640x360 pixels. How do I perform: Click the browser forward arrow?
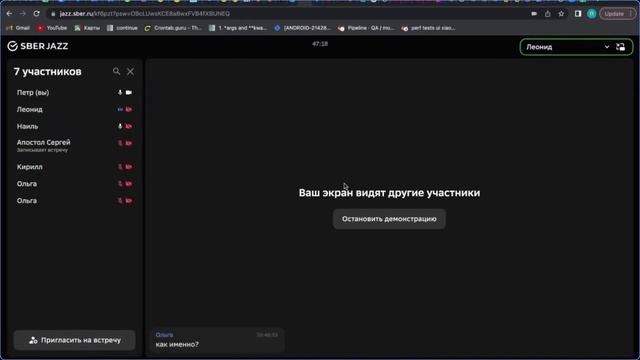coord(23,13)
